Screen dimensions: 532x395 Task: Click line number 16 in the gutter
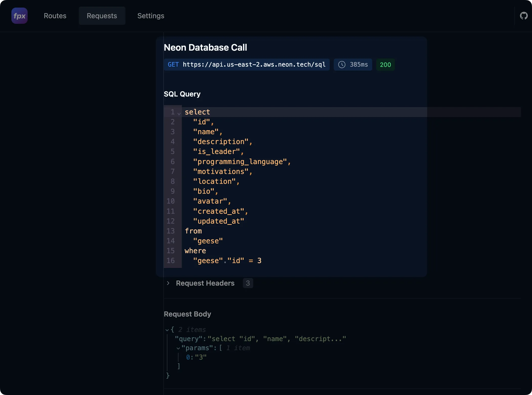[x=170, y=261]
